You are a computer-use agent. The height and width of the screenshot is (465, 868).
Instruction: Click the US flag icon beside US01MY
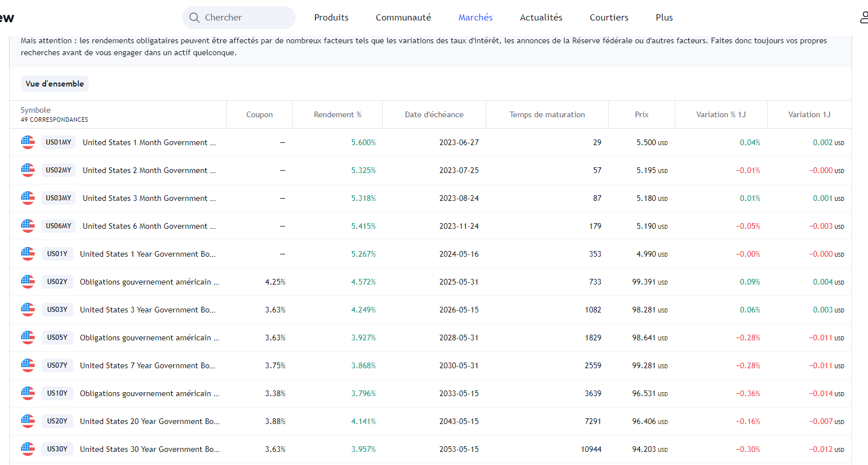pyautogui.click(x=28, y=142)
